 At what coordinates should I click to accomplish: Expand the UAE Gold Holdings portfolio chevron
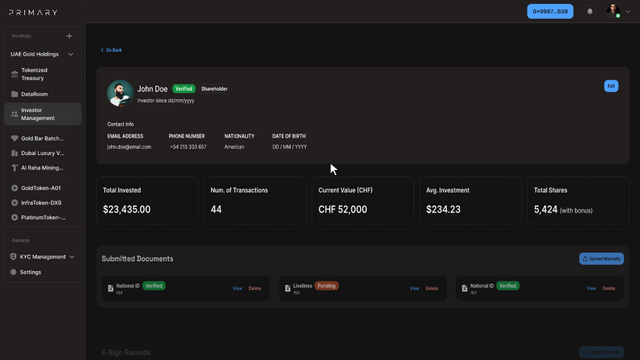click(71, 54)
